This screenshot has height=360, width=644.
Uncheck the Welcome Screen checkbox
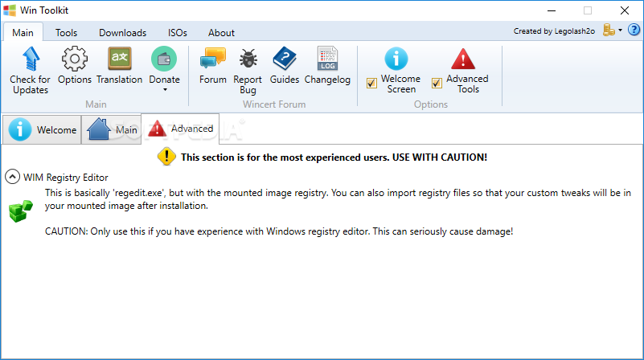click(x=371, y=84)
